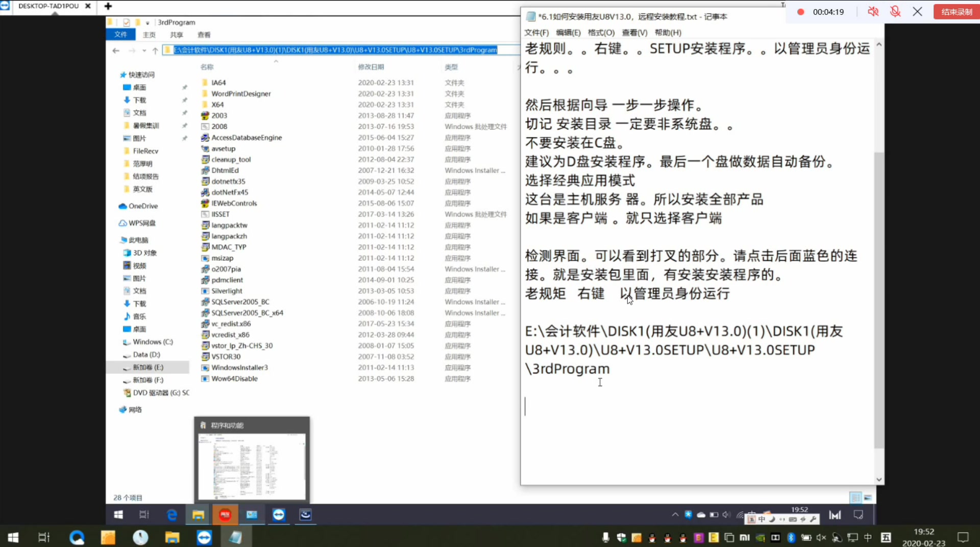Open the 共享 ribbon tab
This screenshot has width=980, height=547.
click(176, 35)
